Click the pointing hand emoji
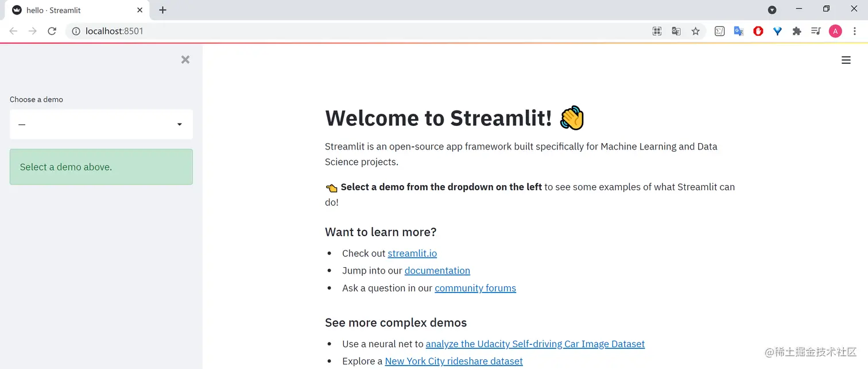Image resolution: width=868 pixels, height=369 pixels. pos(331,188)
